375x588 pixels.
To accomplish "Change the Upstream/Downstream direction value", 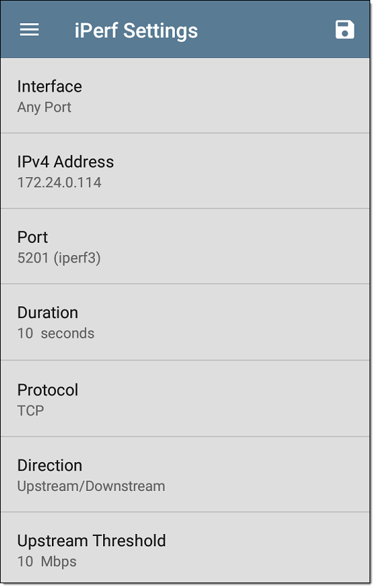I will click(91, 486).
